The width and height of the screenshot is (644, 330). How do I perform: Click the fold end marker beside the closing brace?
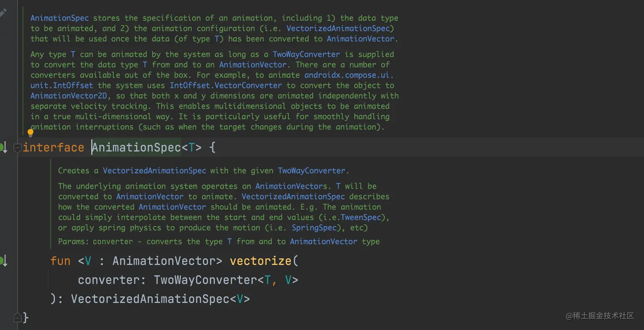(x=17, y=318)
